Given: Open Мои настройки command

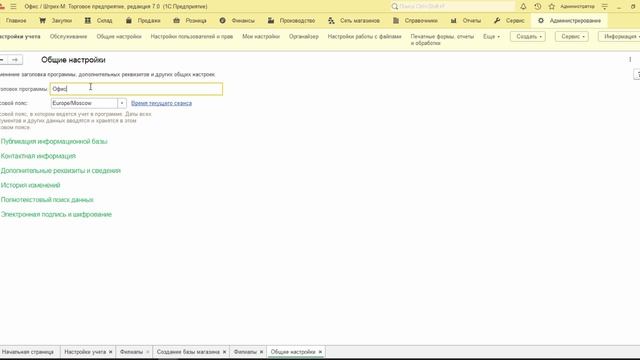Looking at the screenshot, I should click(261, 37).
